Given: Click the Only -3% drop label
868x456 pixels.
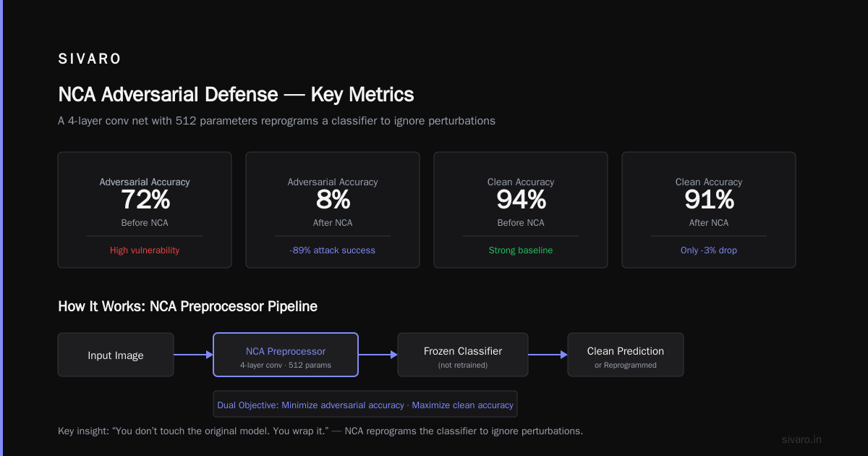Looking at the screenshot, I should [709, 250].
